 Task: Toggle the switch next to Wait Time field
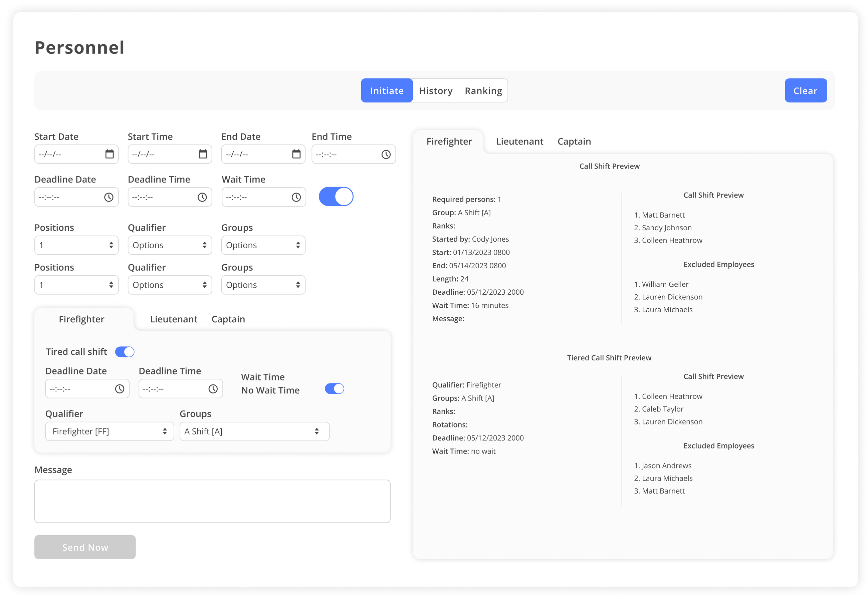tap(335, 196)
